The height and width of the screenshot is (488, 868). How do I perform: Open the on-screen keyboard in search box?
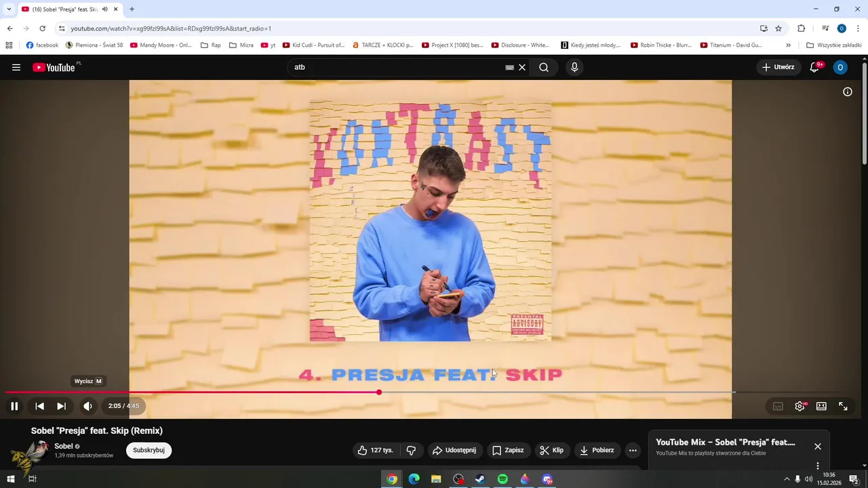tap(509, 67)
